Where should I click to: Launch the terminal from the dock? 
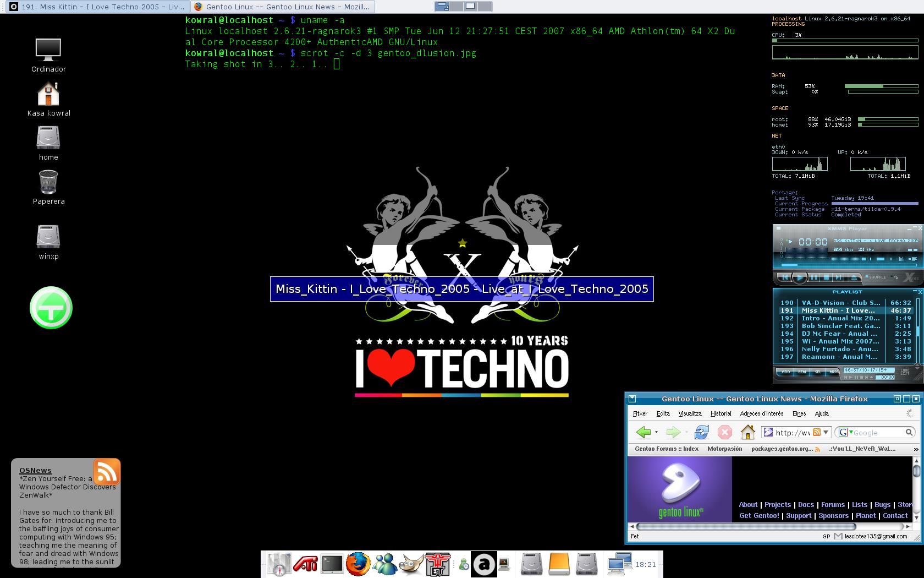332,564
